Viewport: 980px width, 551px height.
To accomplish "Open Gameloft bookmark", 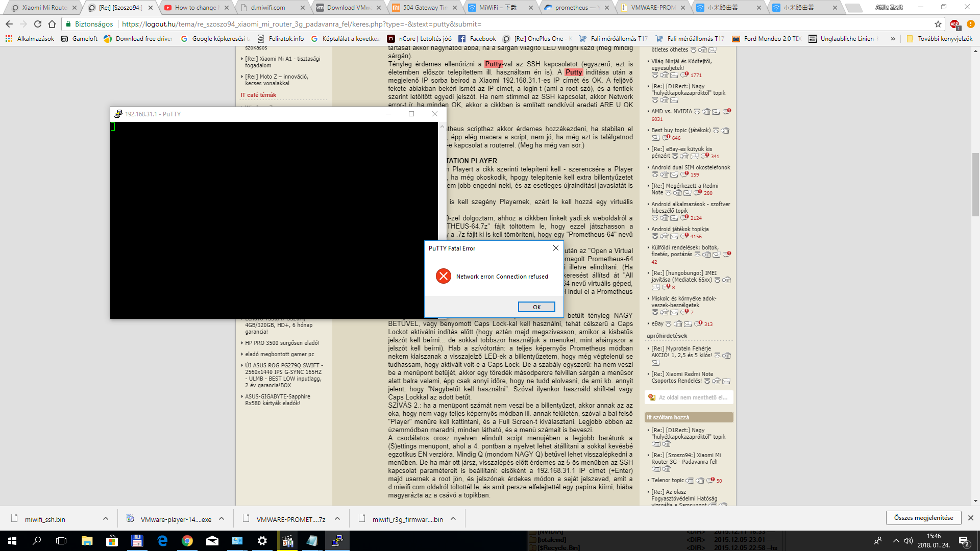I will pyautogui.click(x=79, y=38).
